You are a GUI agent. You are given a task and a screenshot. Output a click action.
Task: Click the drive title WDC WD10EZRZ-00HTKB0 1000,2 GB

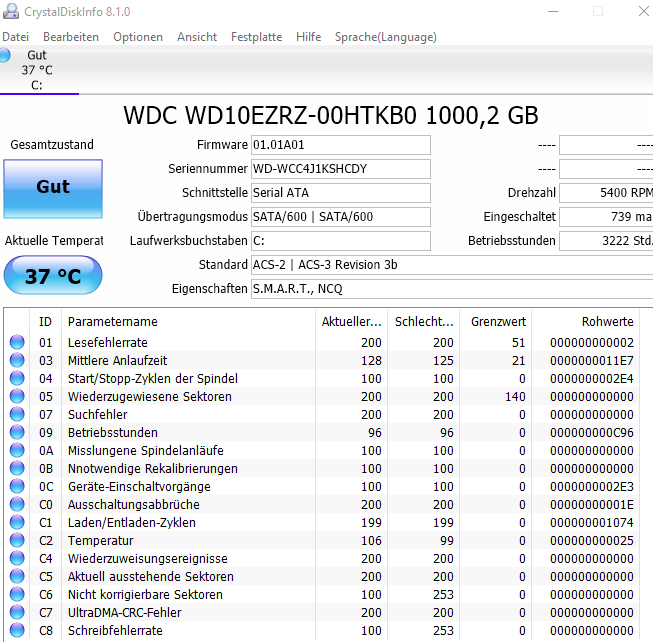tap(331, 115)
